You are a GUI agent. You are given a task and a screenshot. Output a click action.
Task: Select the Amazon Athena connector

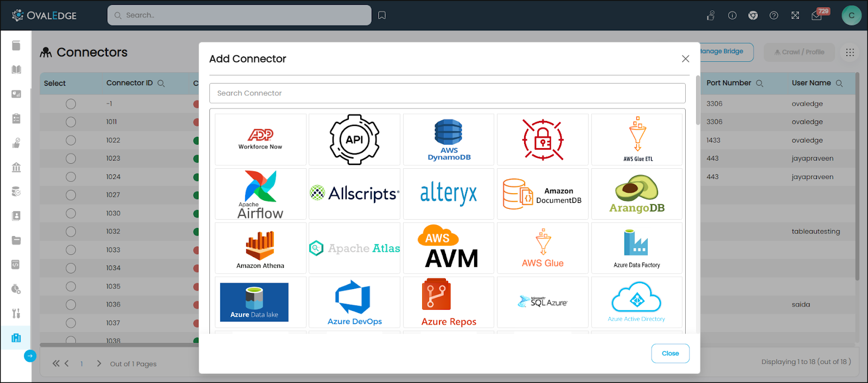pyautogui.click(x=260, y=248)
